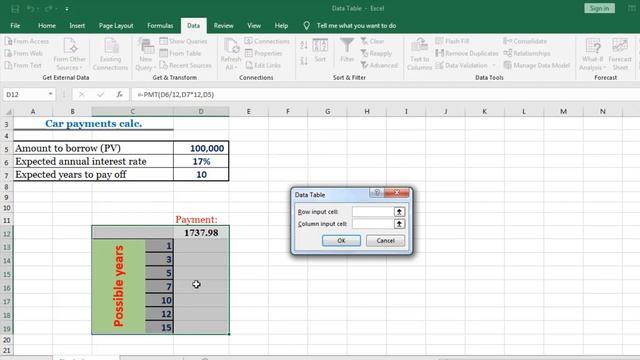Open Connections in the ribbon
Image resolution: width=640 pixels, height=360 pixels.
point(267,41)
